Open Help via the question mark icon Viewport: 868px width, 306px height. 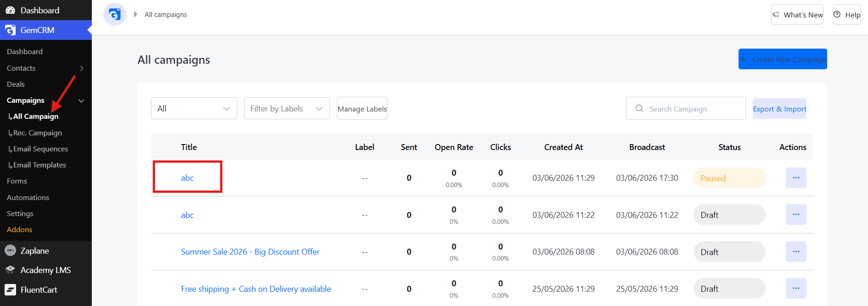[x=837, y=15]
